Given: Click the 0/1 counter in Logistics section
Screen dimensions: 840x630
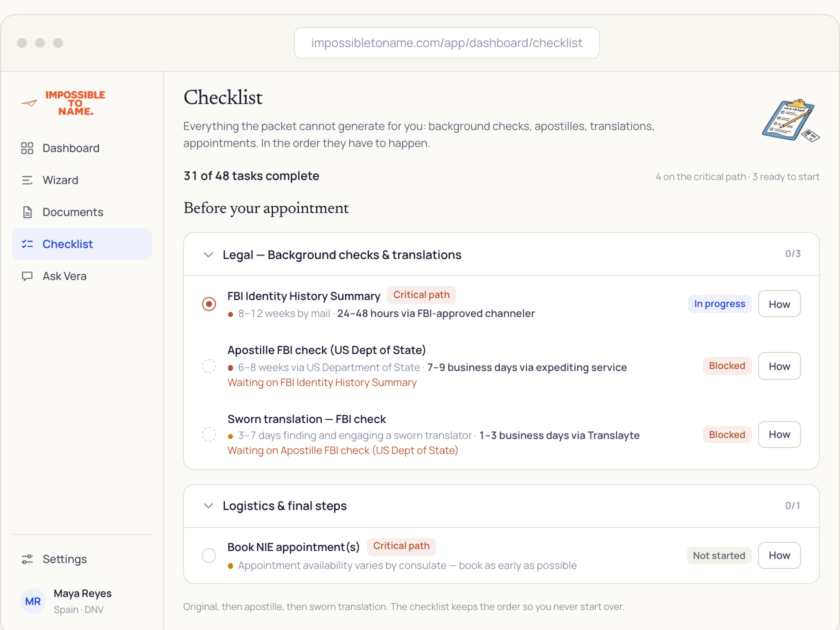Looking at the screenshot, I should [793, 506].
